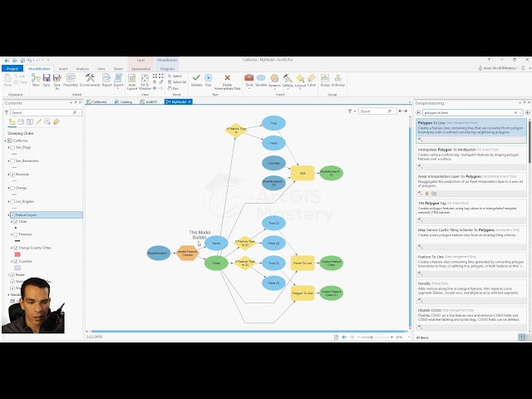Switch Contents to List By Labeling
The width and height of the screenshot is (532, 399).
57,122
